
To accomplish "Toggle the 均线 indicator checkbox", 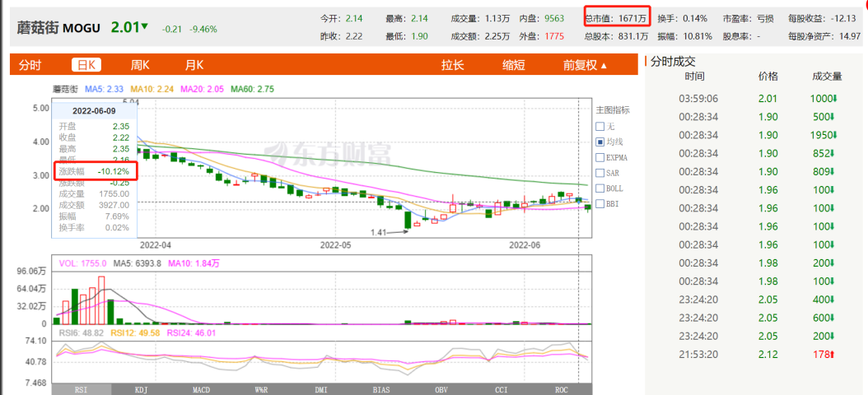I will tap(600, 142).
